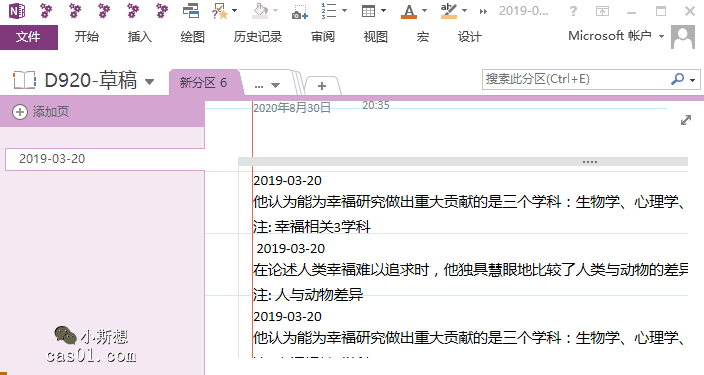
Task: Open ribbon display options icon
Action: tap(602, 11)
